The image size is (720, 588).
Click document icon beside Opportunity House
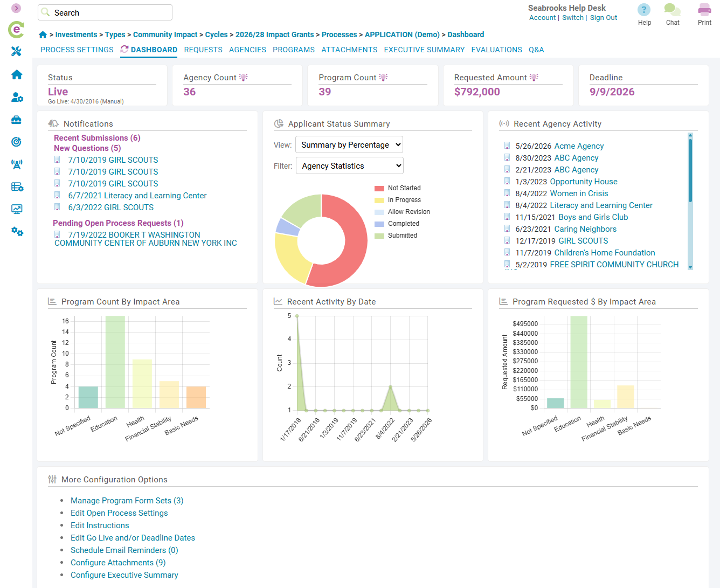[507, 181]
